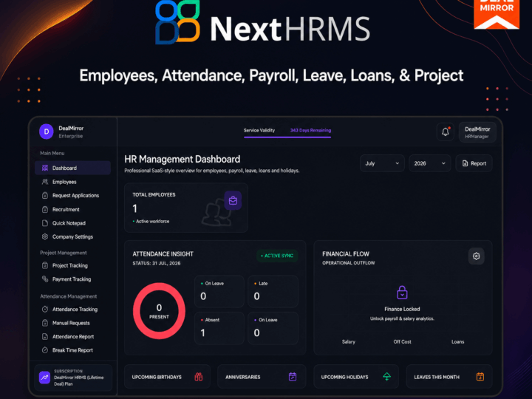The width and height of the screenshot is (532, 399).
Task: Click the subscription plan chart icon
Action: 44,378
